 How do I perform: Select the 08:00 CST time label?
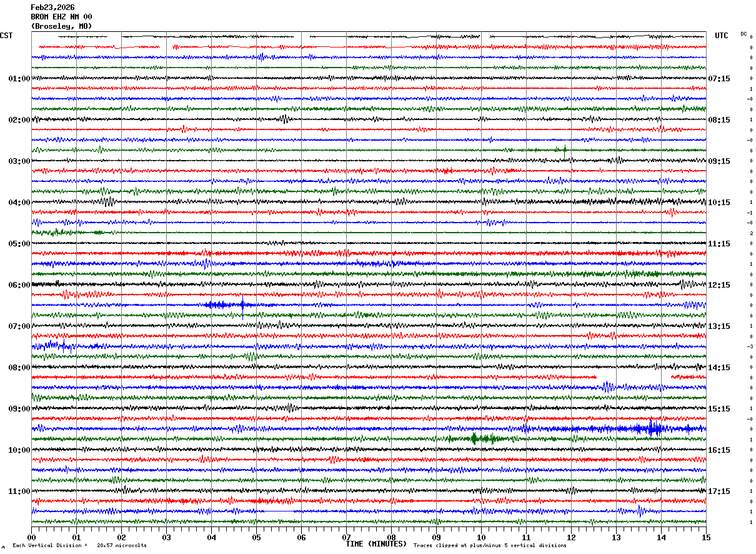[x=19, y=368]
